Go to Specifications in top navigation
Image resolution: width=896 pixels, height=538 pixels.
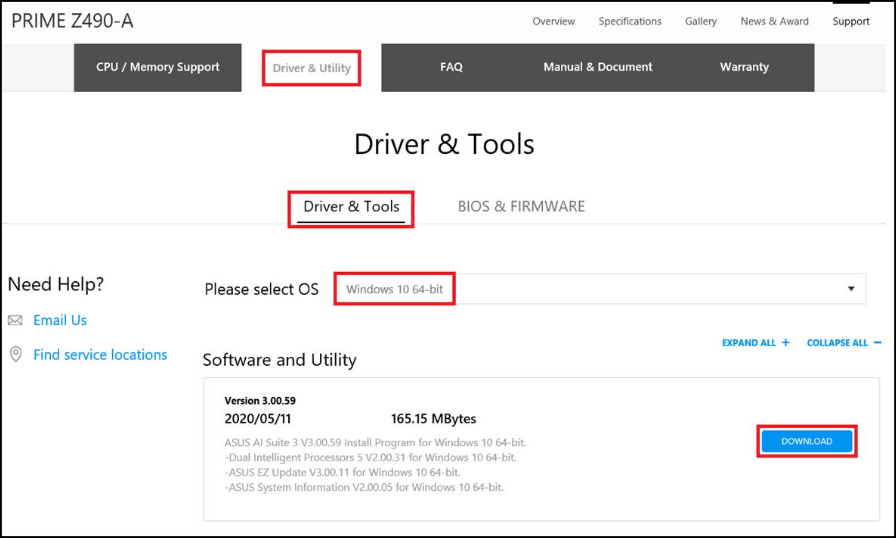tap(630, 21)
